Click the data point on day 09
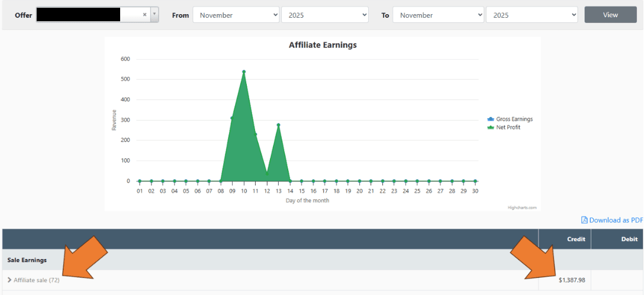The height and width of the screenshot is (295, 644). (x=232, y=118)
